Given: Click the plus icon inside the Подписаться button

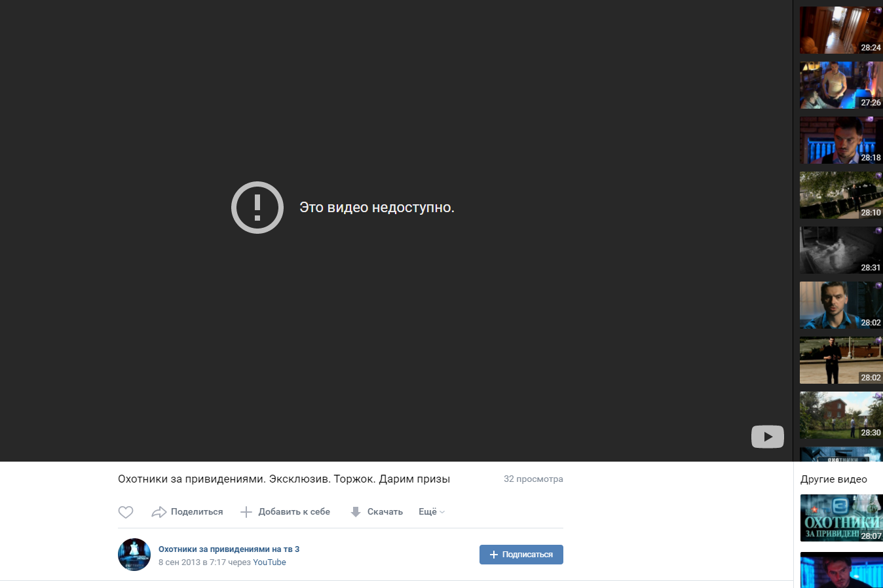Looking at the screenshot, I should [493, 555].
